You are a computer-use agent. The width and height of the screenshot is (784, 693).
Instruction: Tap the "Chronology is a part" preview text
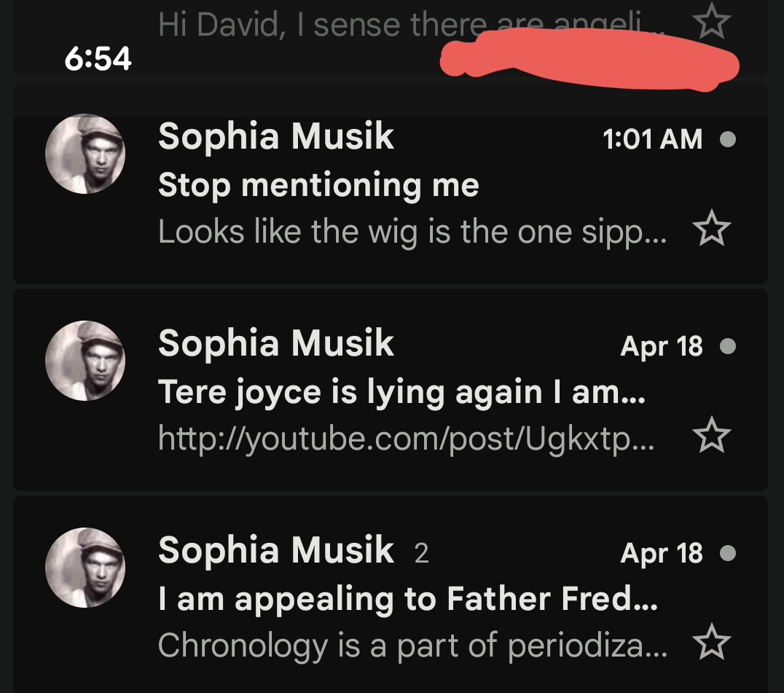(x=412, y=645)
